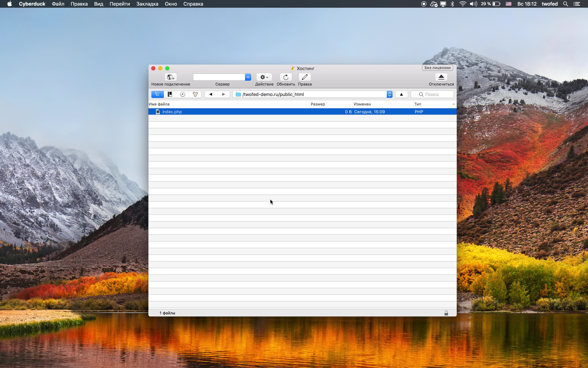Go up to the parent folder
Image resolution: width=588 pixels, height=368 pixels.
(x=401, y=94)
